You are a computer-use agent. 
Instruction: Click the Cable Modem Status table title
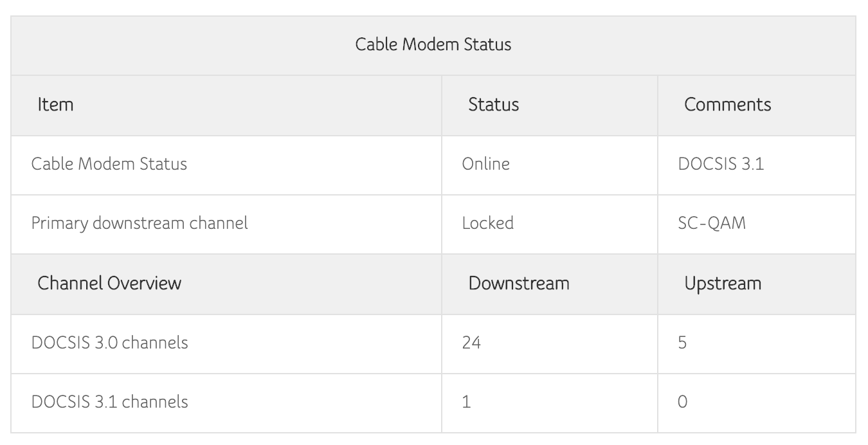[x=433, y=44]
